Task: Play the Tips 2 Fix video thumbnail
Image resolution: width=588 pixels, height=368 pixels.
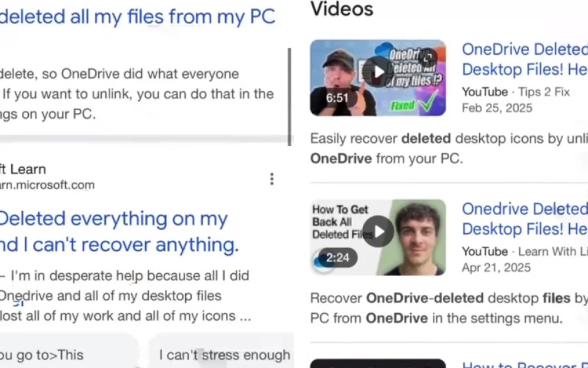Action: [378, 78]
